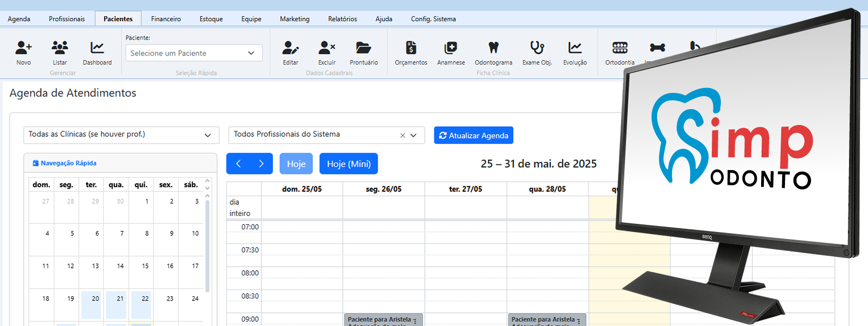Select day 15 in the mini calendar
Screen dimensions: 868x326
[145, 266]
